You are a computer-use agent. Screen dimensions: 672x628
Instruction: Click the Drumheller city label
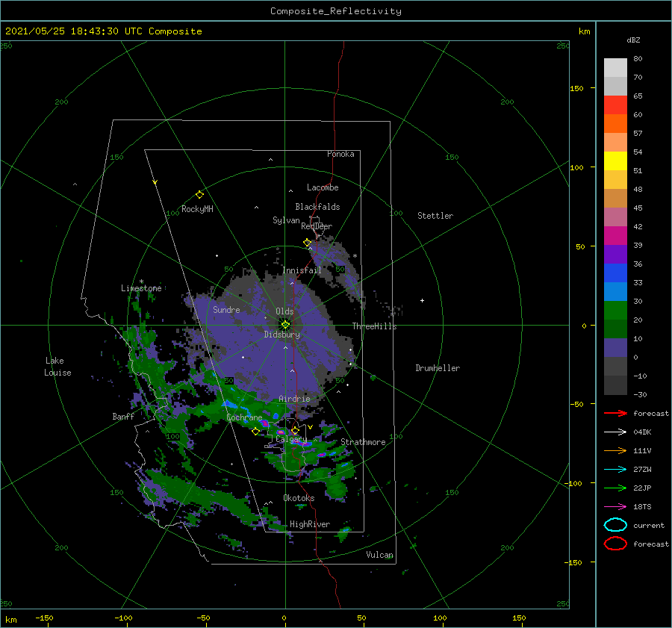(438, 368)
